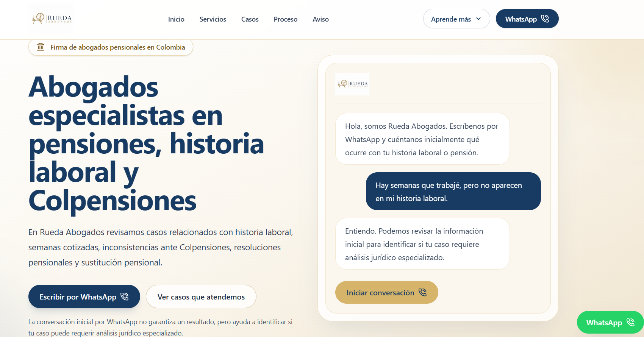The width and height of the screenshot is (644, 337).
Task: Click the phone icon in header WhatsApp button
Action: [x=545, y=19]
